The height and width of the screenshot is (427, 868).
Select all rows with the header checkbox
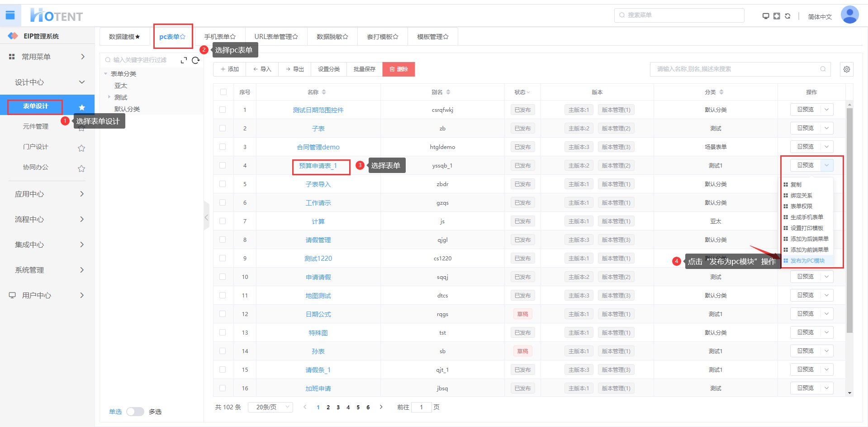click(223, 92)
